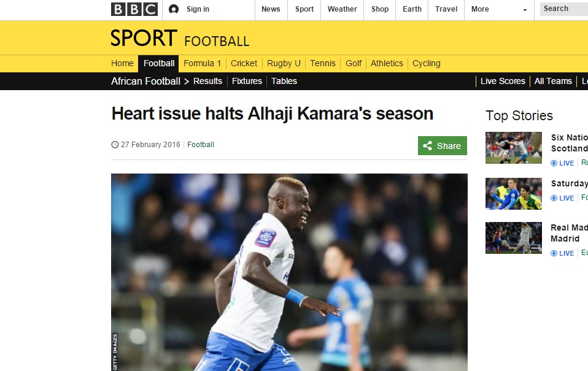This screenshot has width=588, height=371.
Task: Click the Search input field
Action: 564,9
